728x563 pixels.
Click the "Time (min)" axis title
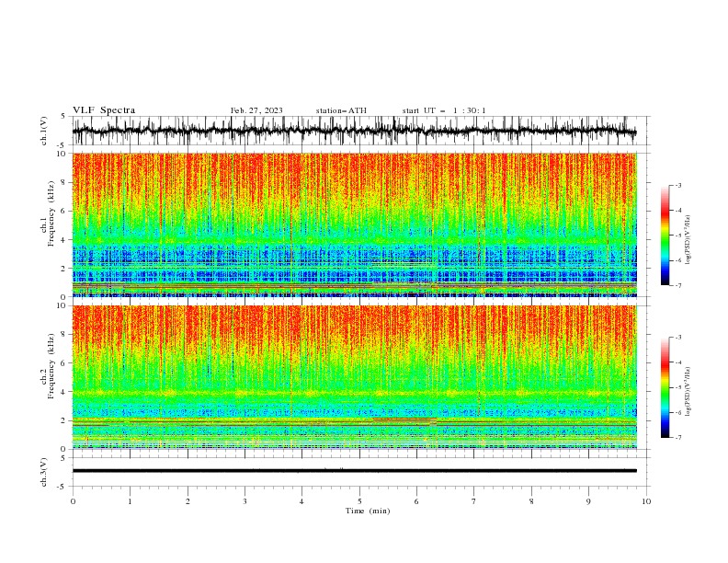point(368,511)
